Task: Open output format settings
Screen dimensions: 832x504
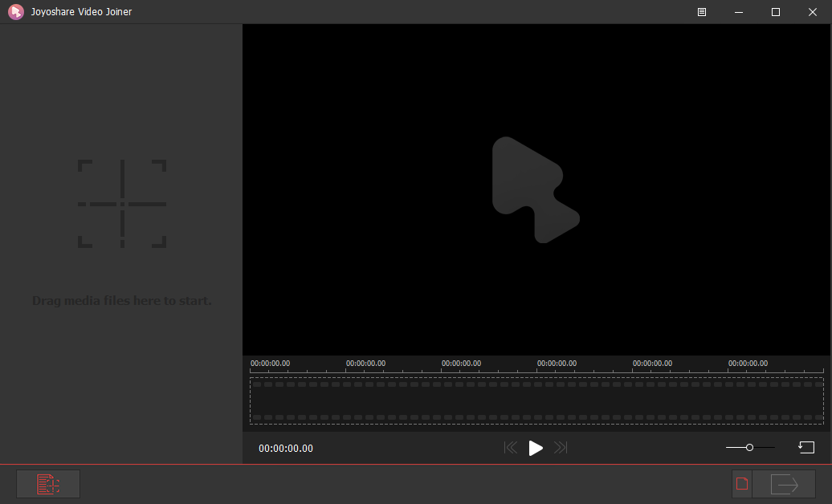Action: 740,484
